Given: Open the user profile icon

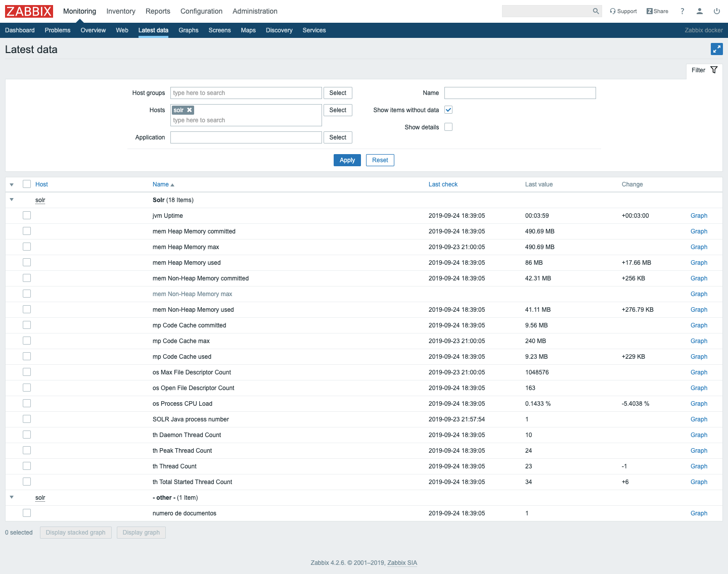Looking at the screenshot, I should (700, 11).
